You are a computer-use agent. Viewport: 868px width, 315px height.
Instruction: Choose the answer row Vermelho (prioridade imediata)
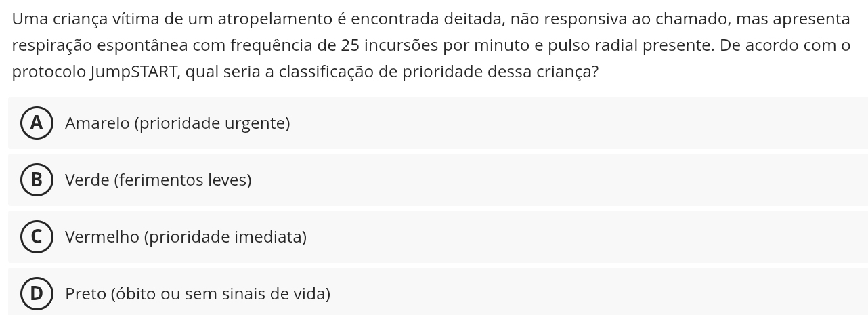tap(438, 236)
